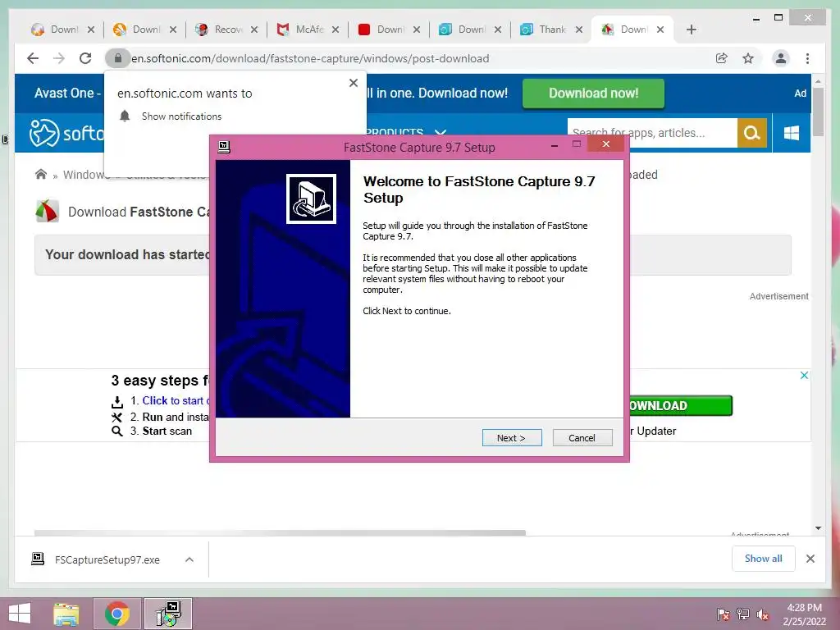The height and width of the screenshot is (630, 840).
Task: Click the vertical page scrollbar thumb
Action: 818,112
